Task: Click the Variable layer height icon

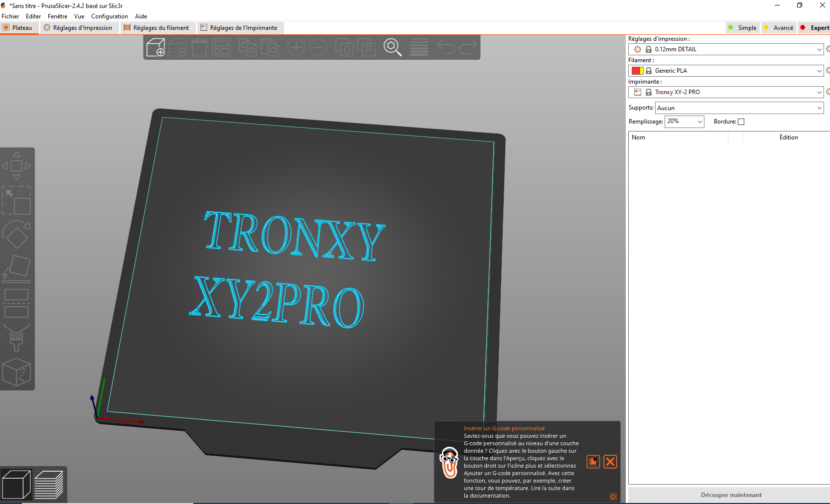Action: click(419, 47)
